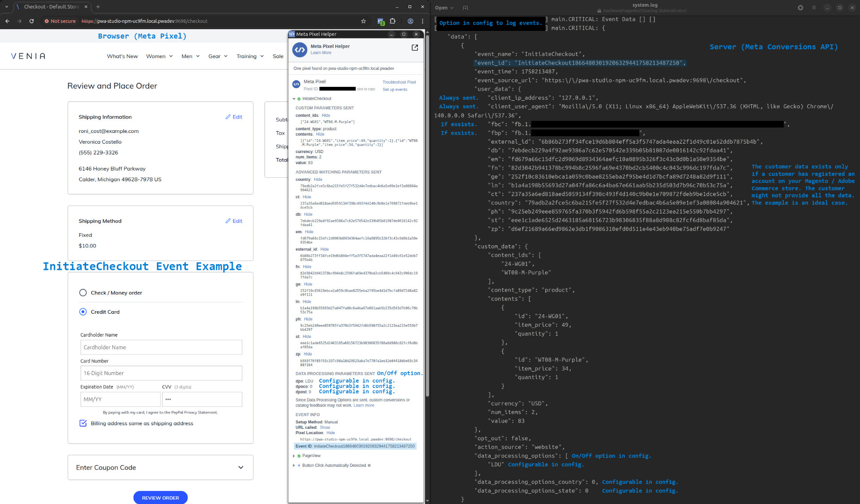The image size is (860, 504).
Task: Select Credit Card payment option
Action: 83,312
